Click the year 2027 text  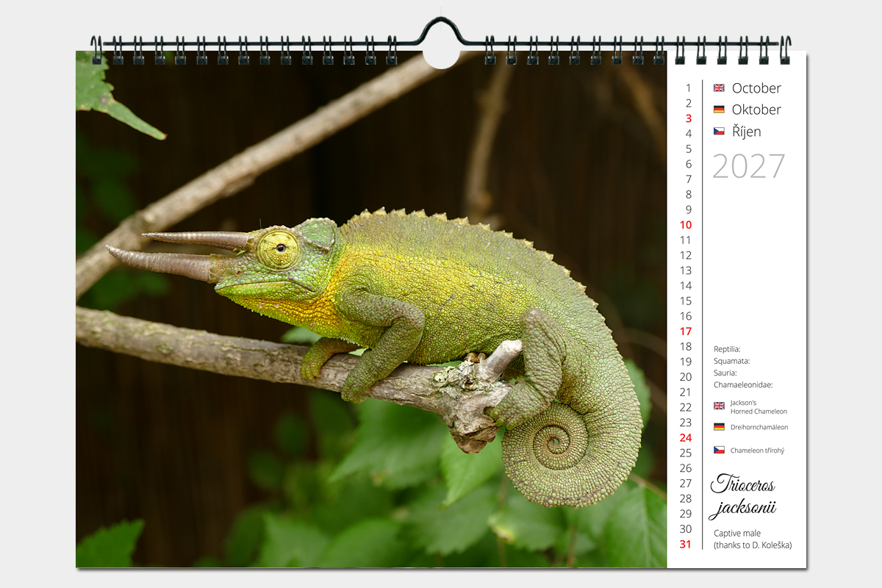[x=748, y=167]
